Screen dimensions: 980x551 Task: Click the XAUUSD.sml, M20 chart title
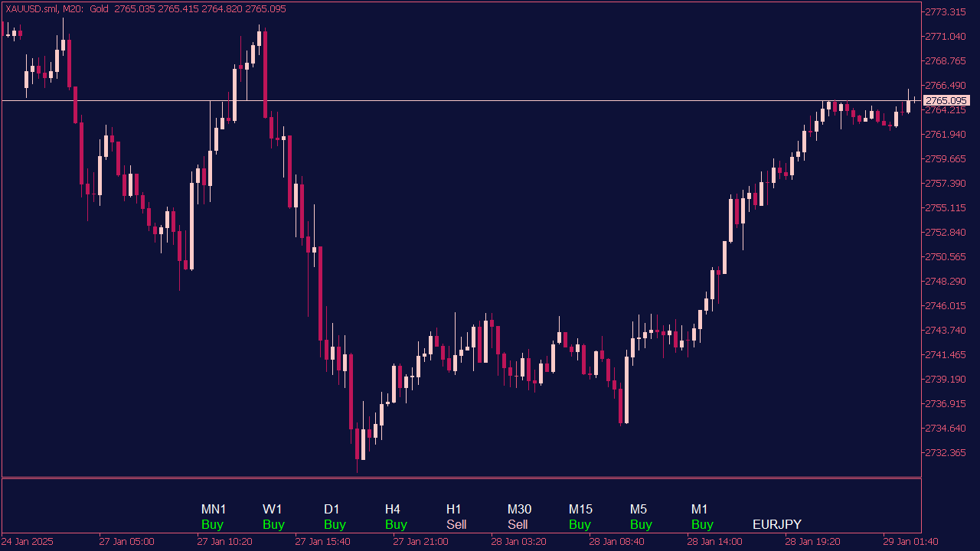pos(44,8)
